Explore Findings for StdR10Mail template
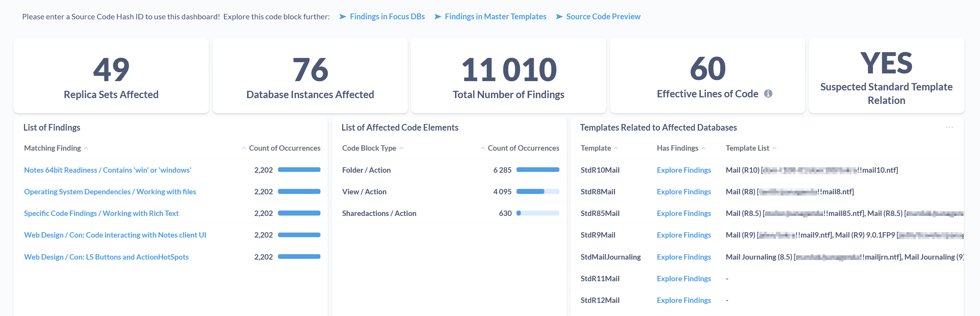 tap(683, 170)
